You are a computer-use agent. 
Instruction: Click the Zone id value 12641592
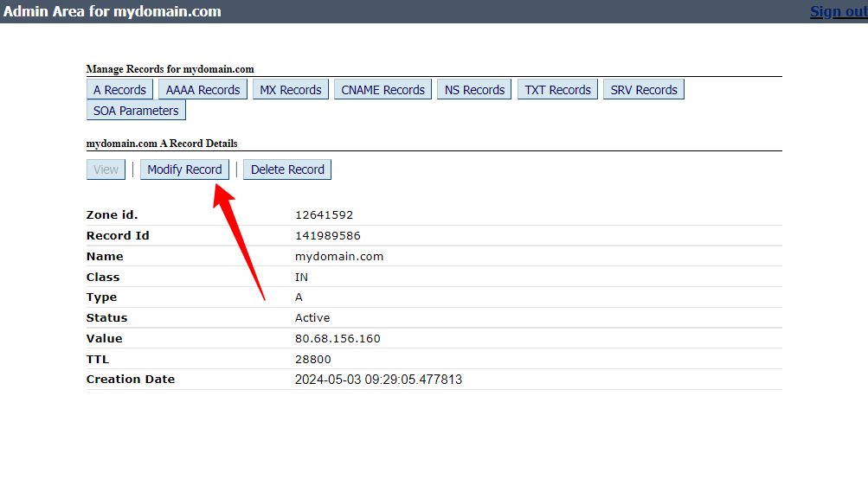(x=324, y=215)
